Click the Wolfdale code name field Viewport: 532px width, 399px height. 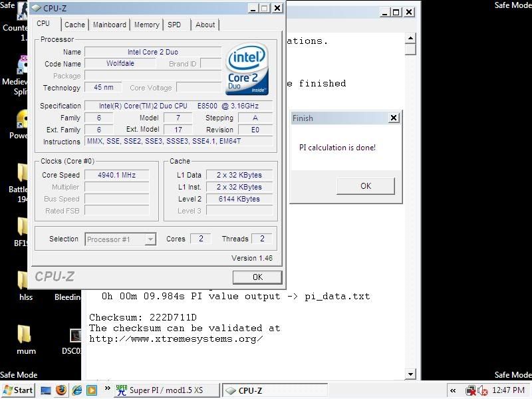120,63
